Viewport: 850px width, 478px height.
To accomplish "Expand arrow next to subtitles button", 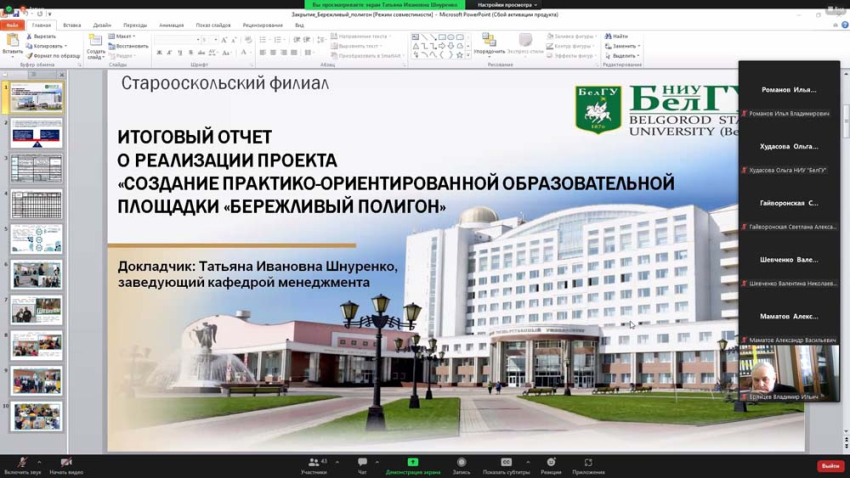I will tap(527, 462).
